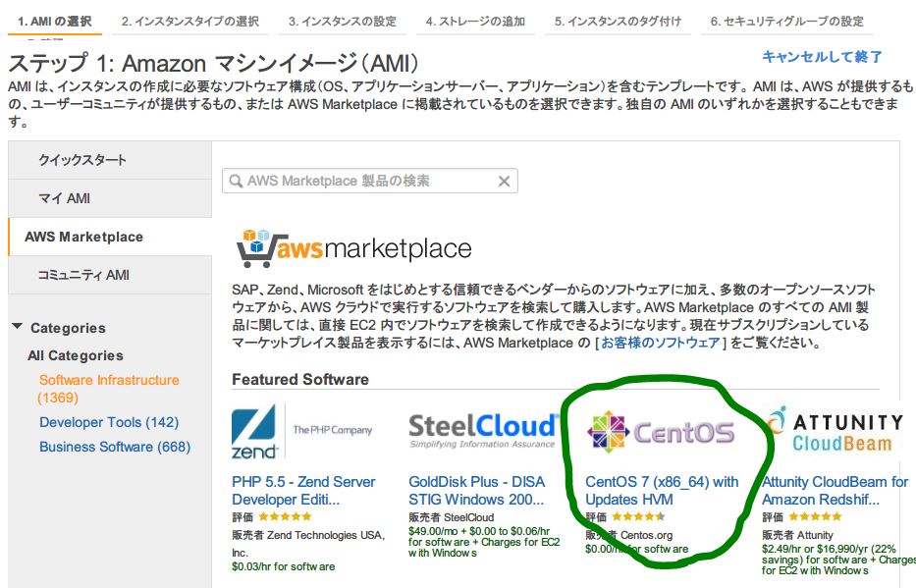The height and width of the screenshot is (588, 916).
Task: Click the Zend product star rating
Action: [x=285, y=516]
